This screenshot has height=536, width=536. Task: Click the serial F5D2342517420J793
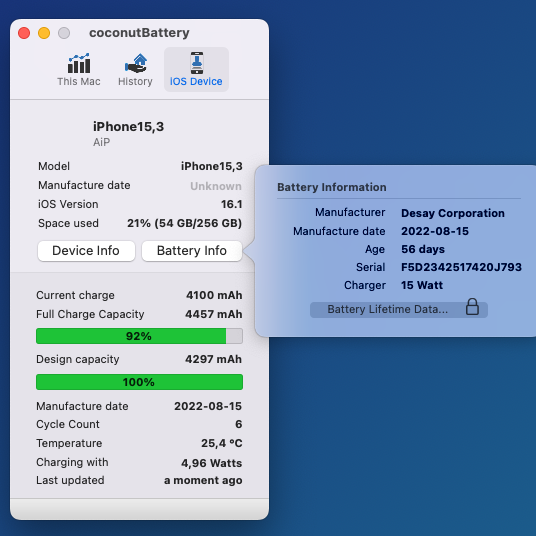tap(461, 267)
